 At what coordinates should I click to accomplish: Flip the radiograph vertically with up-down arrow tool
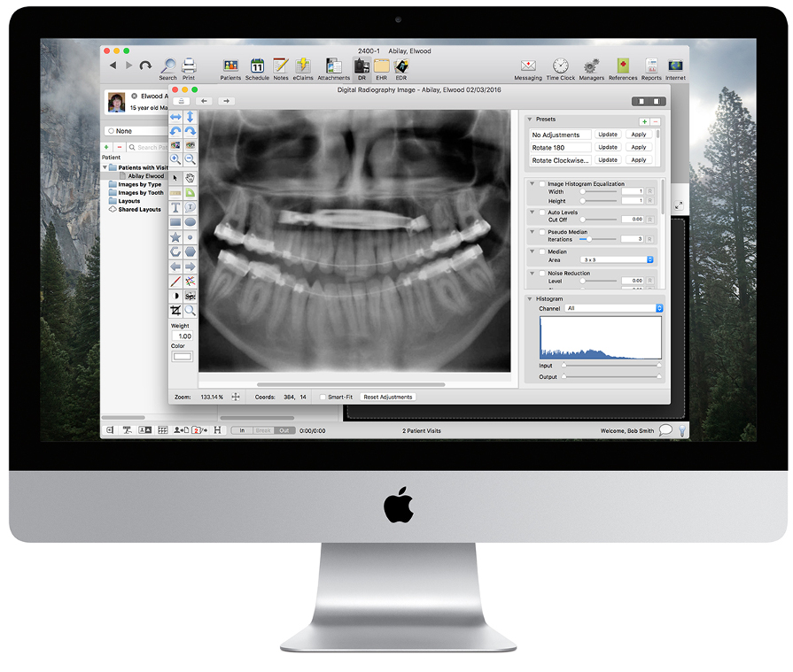tap(190, 117)
